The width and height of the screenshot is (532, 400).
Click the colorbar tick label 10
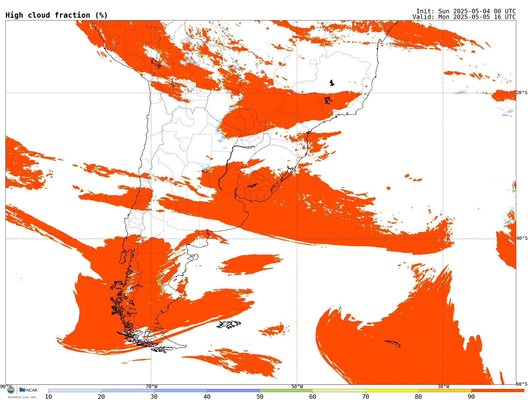click(x=49, y=397)
